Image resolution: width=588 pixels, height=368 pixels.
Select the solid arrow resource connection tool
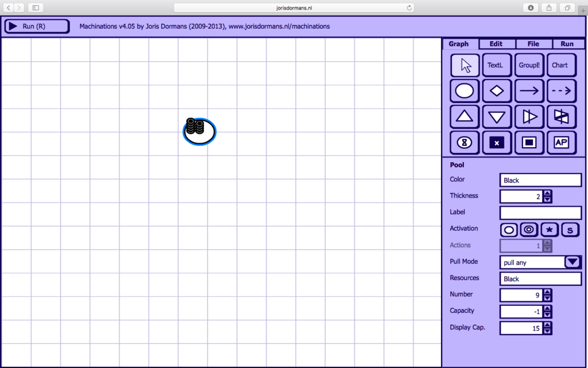click(529, 90)
